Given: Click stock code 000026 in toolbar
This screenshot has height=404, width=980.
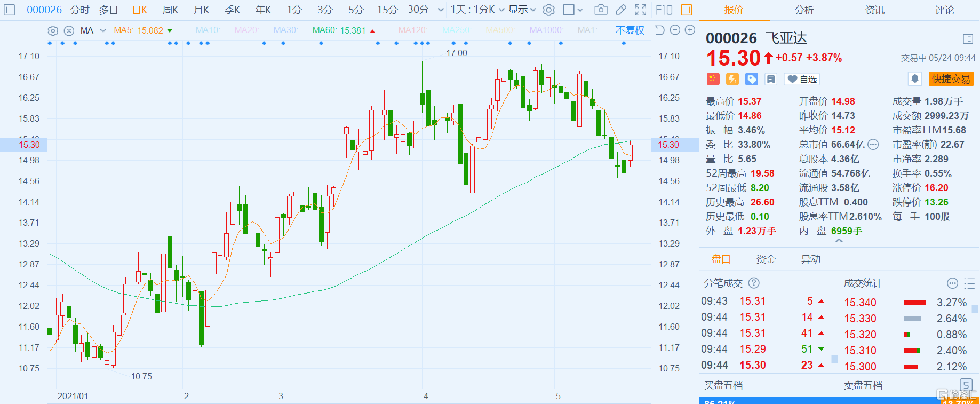Looking at the screenshot, I should click(x=44, y=10).
